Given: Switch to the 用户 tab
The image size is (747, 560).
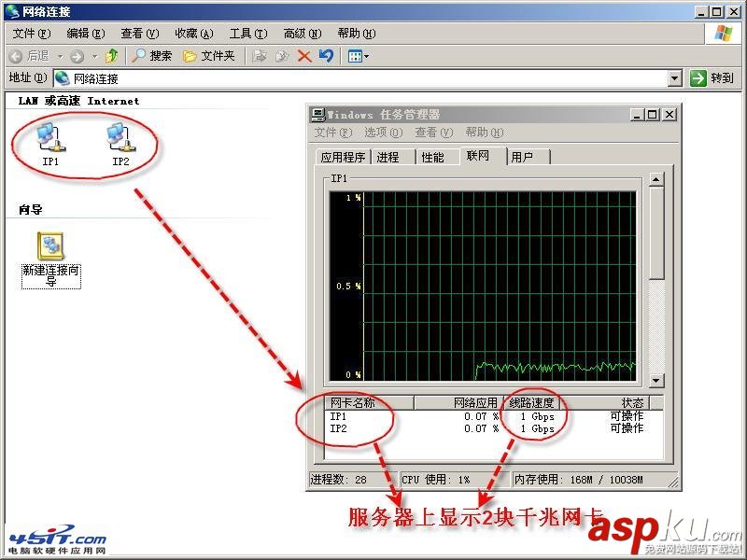Looking at the screenshot, I should 529,157.
